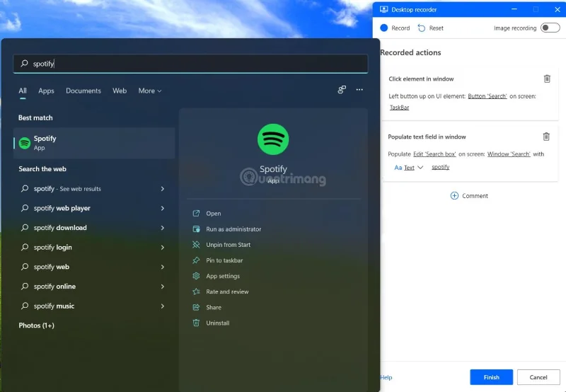Click the 'spotify' text value link
Screen dimensions: 566x392
click(x=440, y=167)
